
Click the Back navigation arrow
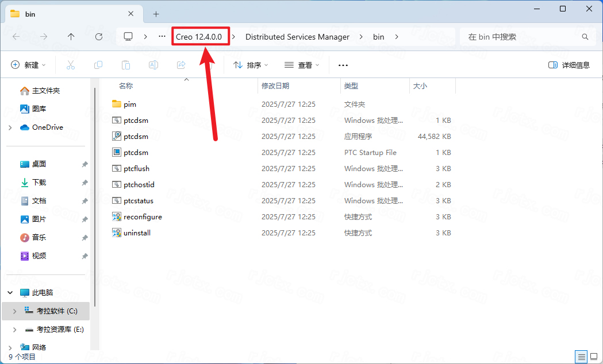pyautogui.click(x=16, y=37)
